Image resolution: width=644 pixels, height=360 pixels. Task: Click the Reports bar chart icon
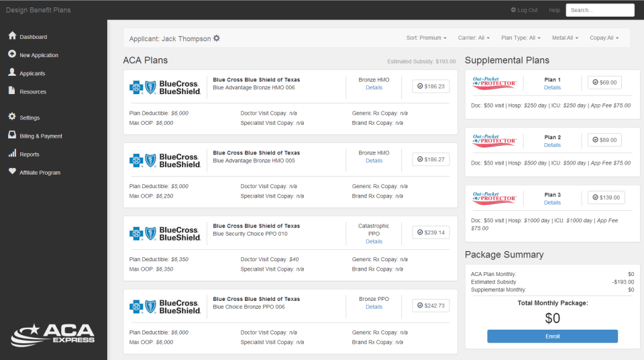pos(12,154)
